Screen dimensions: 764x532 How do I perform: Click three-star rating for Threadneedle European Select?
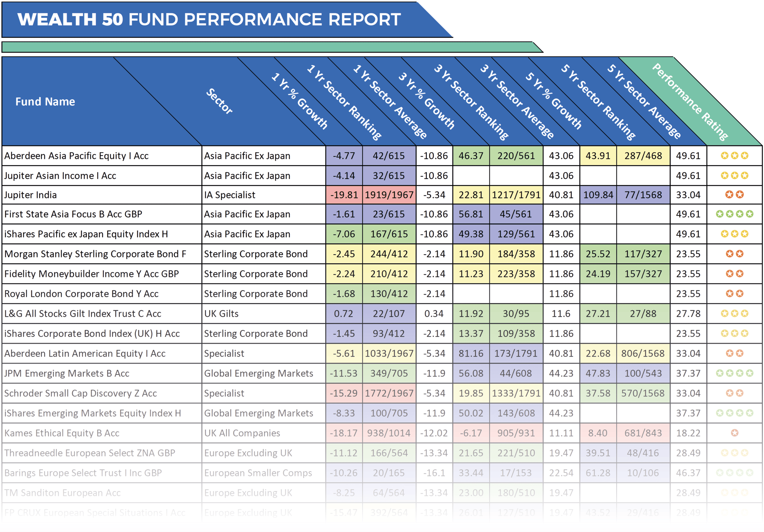[735, 453]
